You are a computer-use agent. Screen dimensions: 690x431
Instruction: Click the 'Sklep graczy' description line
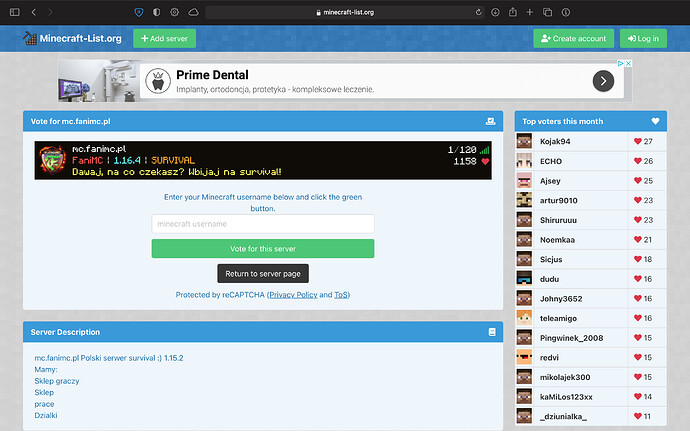coord(57,381)
